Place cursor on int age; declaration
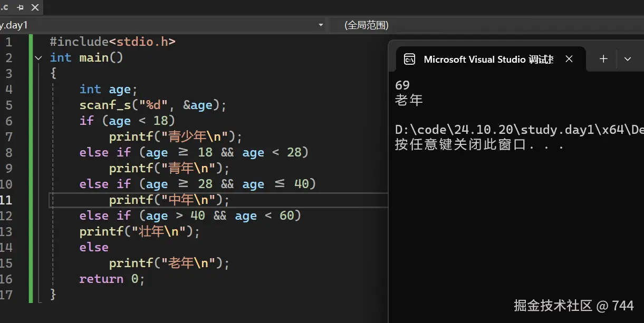Image resolution: width=644 pixels, height=323 pixels. point(109,89)
